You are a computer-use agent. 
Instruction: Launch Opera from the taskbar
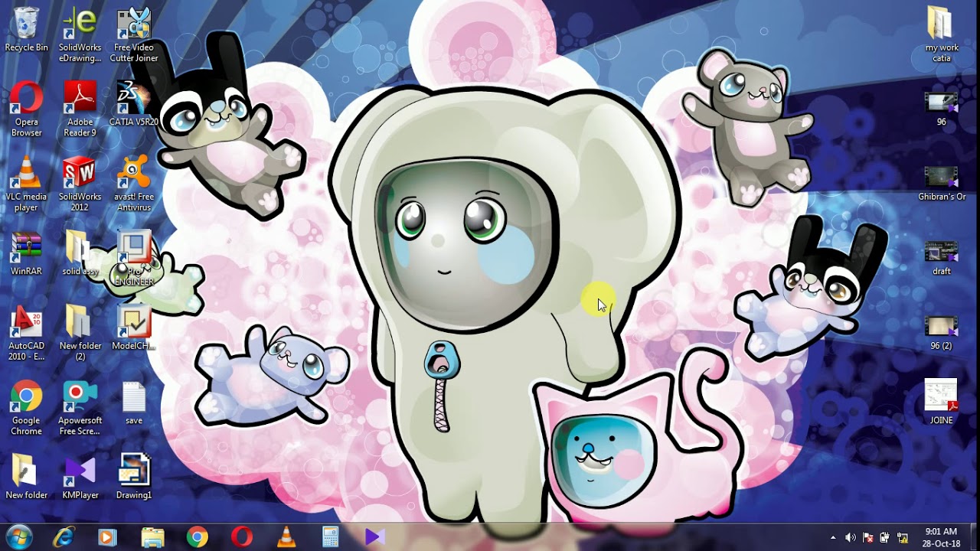(x=242, y=537)
